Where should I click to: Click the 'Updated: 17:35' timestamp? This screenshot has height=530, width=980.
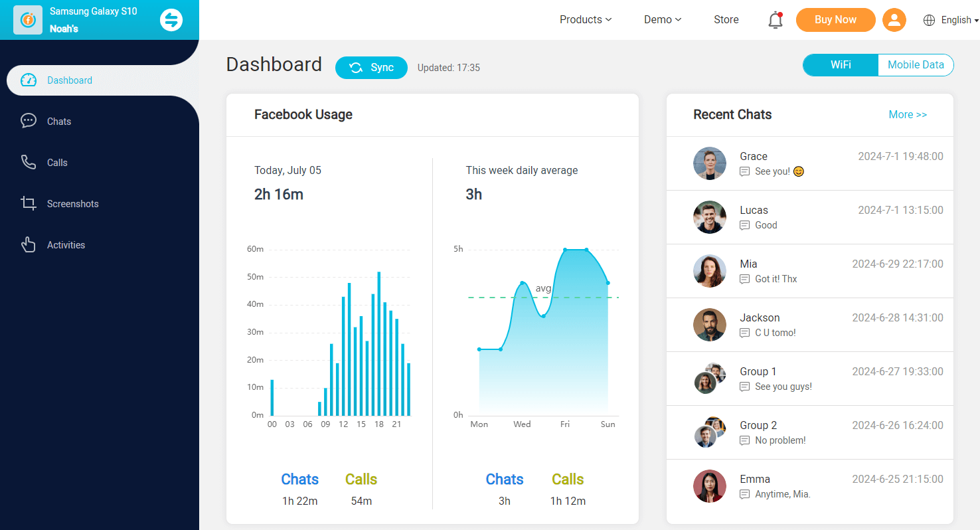point(449,68)
